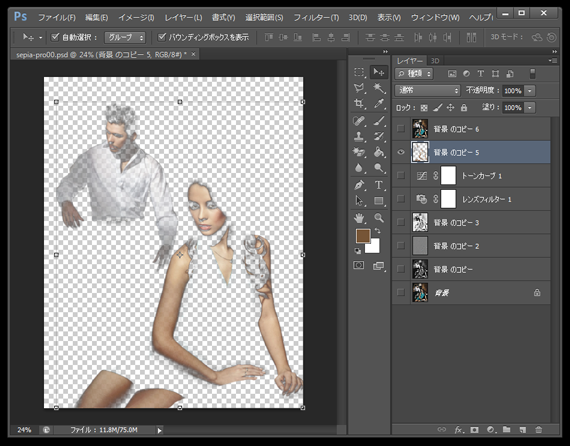Uncheck the 自動選択 checkbox
The width and height of the screenshot is (570, 446).
click(55, 37)
